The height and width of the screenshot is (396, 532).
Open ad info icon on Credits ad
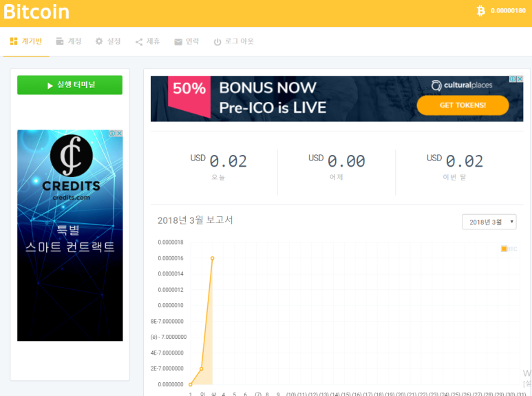click(x=112, y=134)
